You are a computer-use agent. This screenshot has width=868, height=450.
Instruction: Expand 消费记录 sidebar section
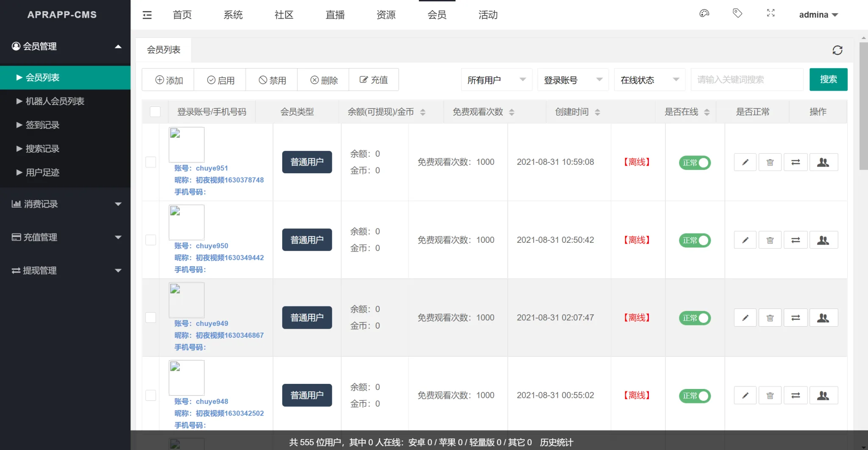click(x=65, y=204)
